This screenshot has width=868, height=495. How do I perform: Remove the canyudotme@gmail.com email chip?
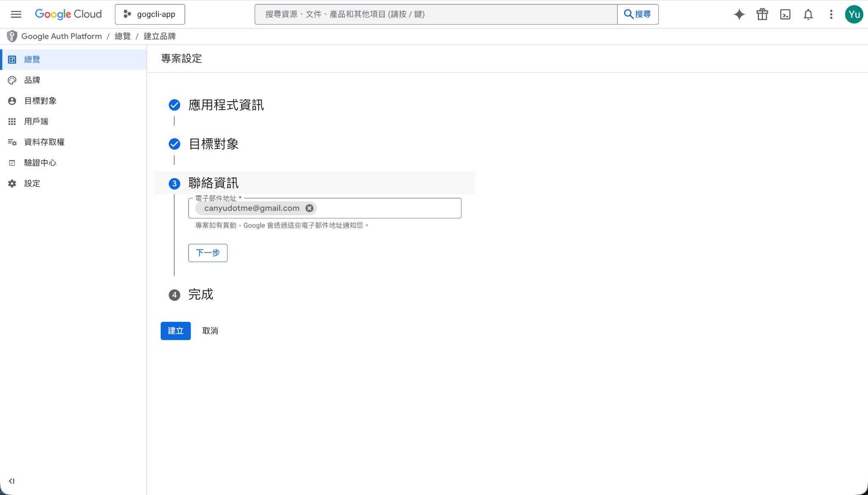tap(309, 208)
